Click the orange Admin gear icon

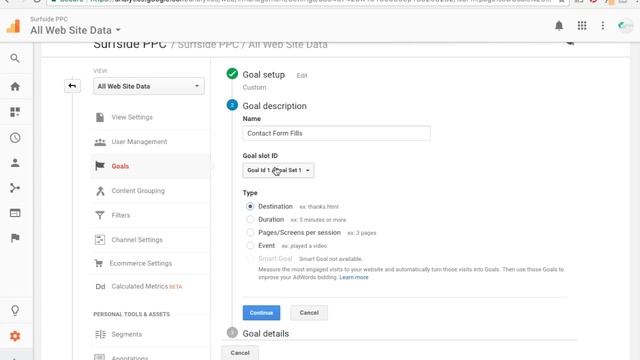[15, 336]
